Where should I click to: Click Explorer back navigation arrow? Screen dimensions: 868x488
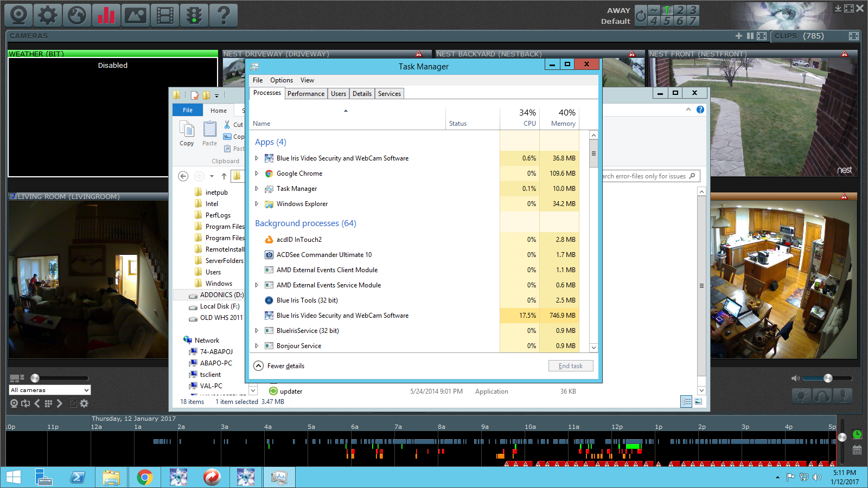(x=183, y=176)
